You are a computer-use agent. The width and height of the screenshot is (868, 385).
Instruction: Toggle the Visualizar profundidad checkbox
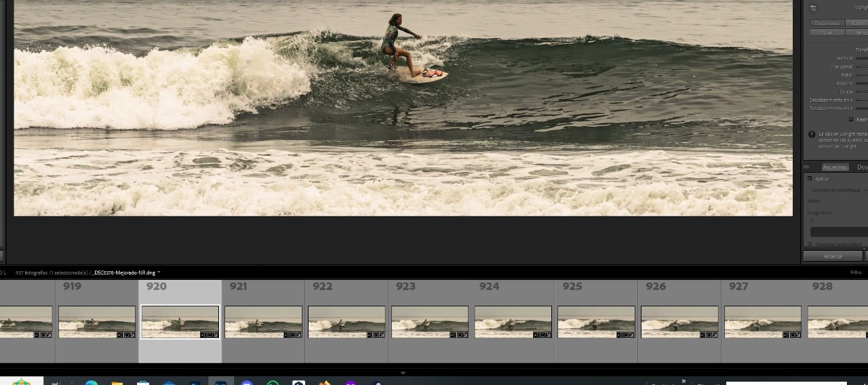[810, 244]
